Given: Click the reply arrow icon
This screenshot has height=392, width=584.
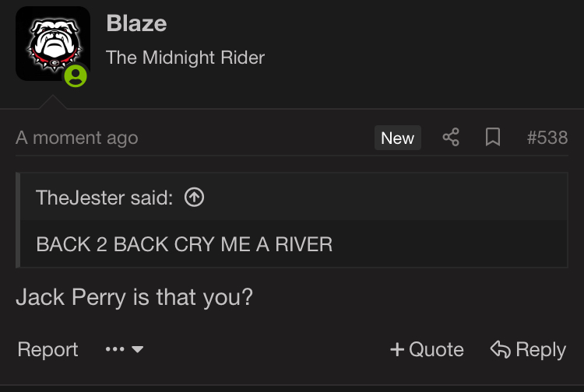Looking at the screenshot, I should pyautogui.click(x=500, y=350).
